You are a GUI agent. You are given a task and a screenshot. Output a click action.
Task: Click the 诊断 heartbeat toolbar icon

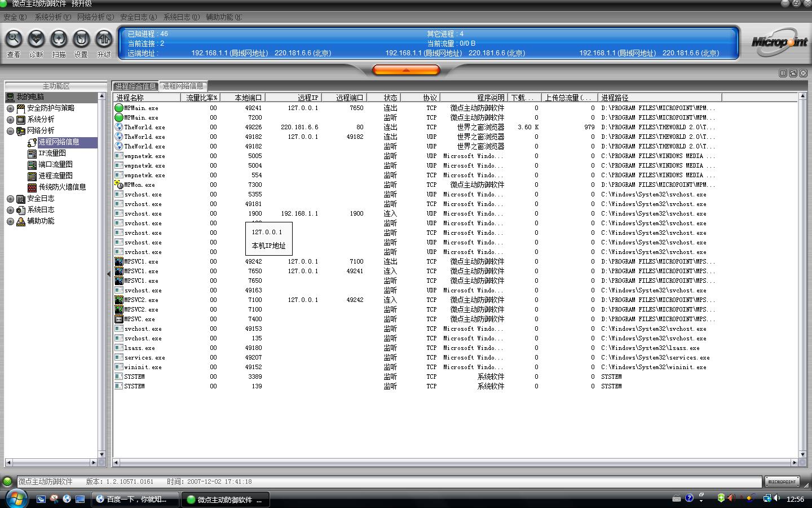[x=36, y=39]
